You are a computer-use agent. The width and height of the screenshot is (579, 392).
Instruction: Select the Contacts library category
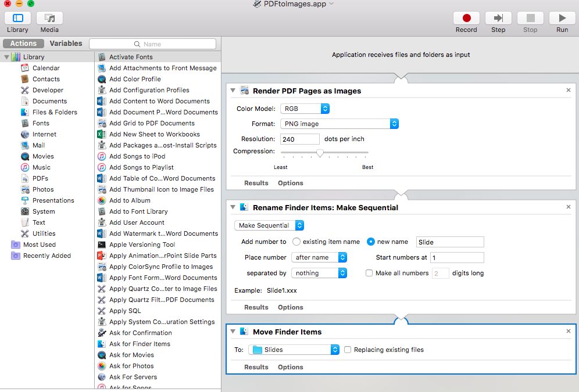(x=46, y=79)
